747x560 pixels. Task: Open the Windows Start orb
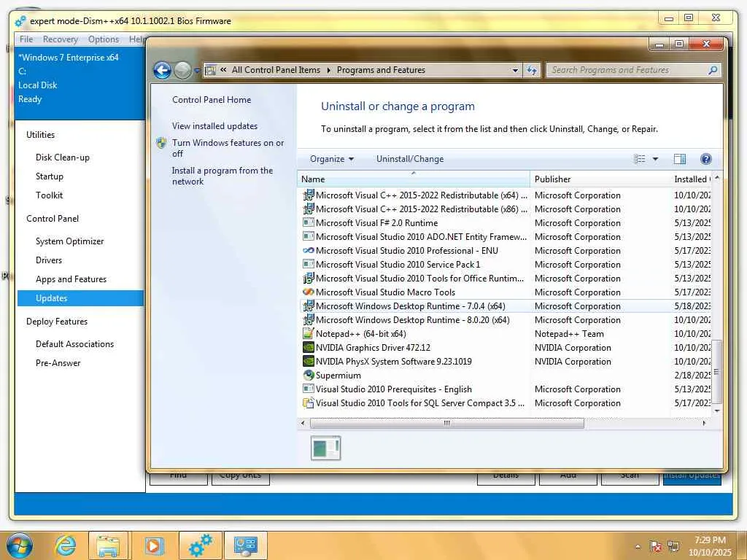(20, 545)
